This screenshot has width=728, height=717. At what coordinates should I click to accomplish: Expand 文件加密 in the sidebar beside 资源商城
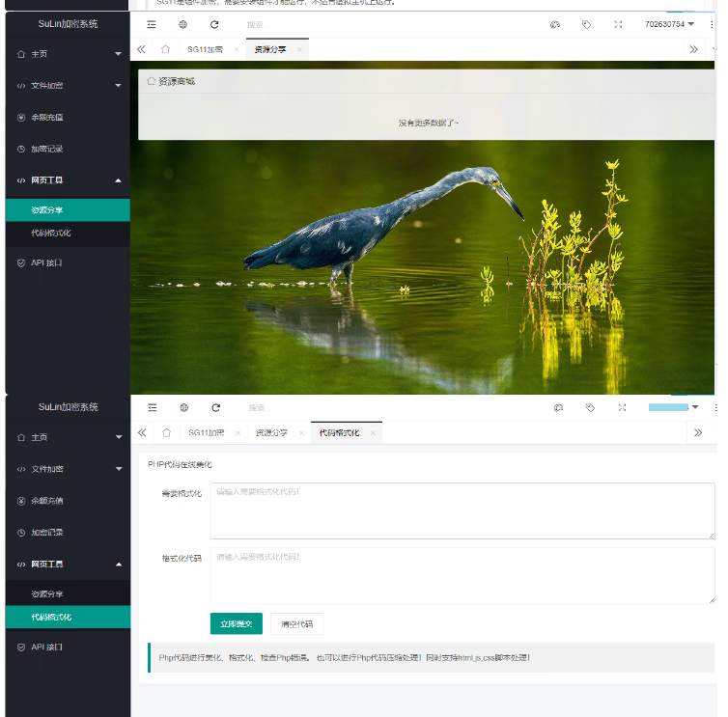[66, 85]
